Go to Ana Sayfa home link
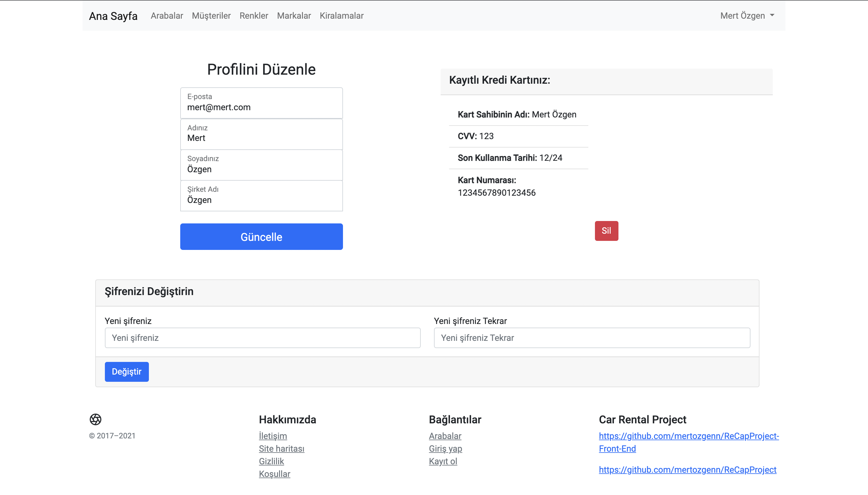The width and height of the screenshot is (868, 495). pyautogui.click(x=113, y=16)
